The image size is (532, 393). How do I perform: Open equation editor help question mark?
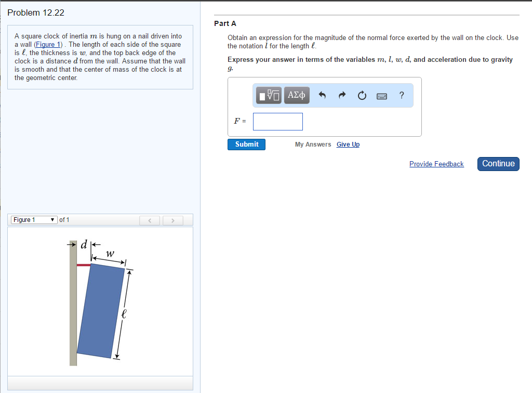click(x=401, y=95)
